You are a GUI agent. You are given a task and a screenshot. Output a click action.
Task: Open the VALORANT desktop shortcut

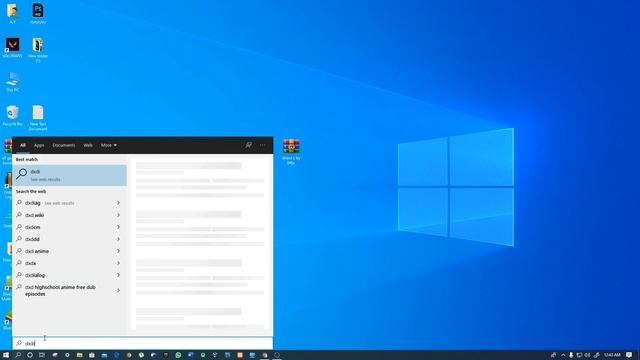pyautogui.click(x=12, y=47)
